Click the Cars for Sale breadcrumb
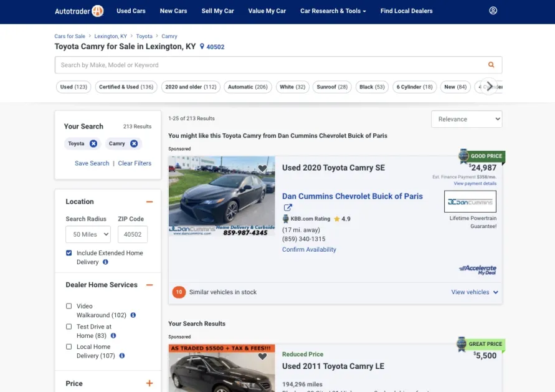Screen dimensions: 555x392 click(x=70, y=36)
